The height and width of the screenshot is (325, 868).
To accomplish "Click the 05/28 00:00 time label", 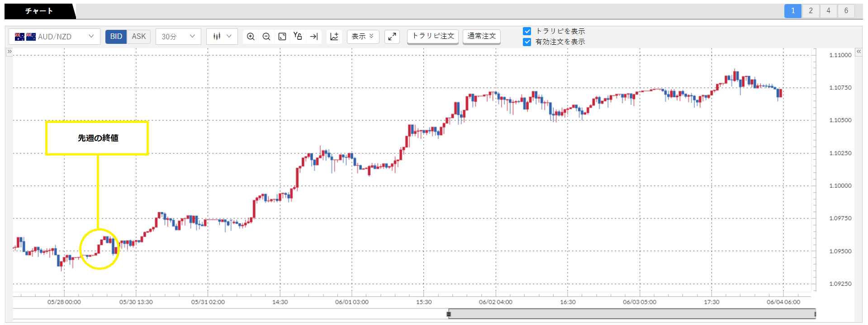I will [x=64, y=302].
